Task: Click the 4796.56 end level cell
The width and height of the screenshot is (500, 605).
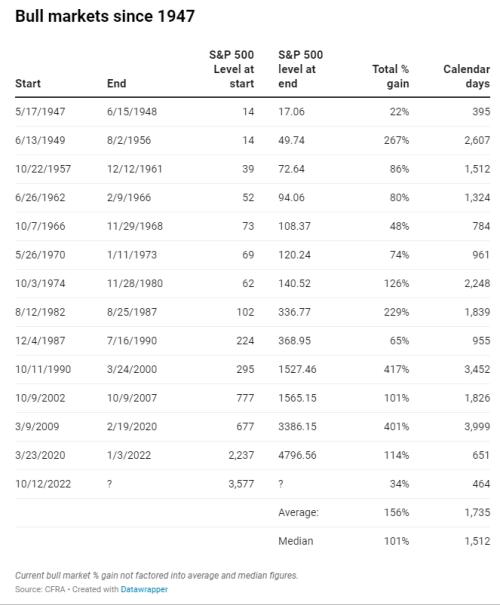Action: pos(297,455)
